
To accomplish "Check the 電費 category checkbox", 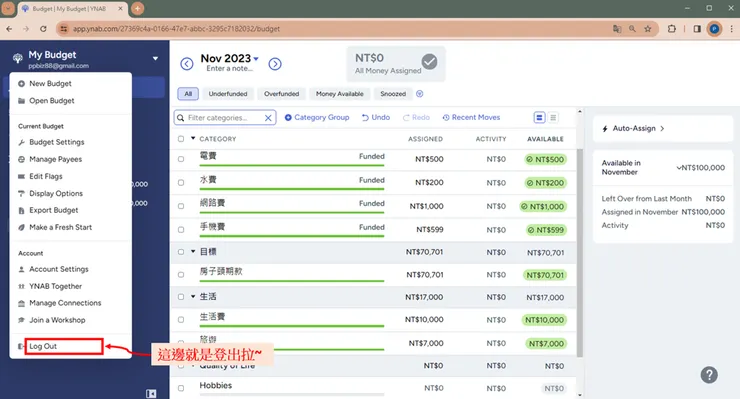I will (x=181, y=159).
